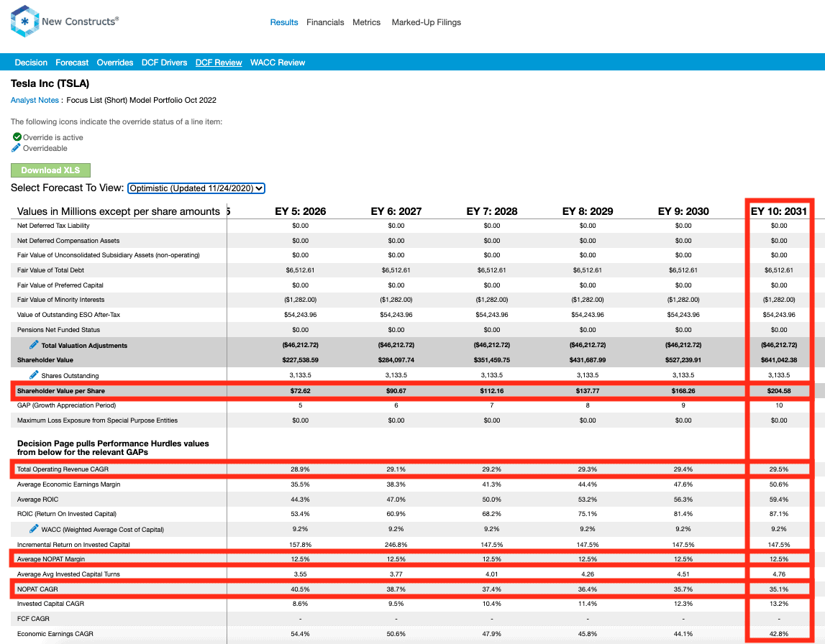The height and width of the screenshot is (644, 825).
Task: Click the WACC (Weighted Average Cost of Capital) label
Action: pos(103,530)
